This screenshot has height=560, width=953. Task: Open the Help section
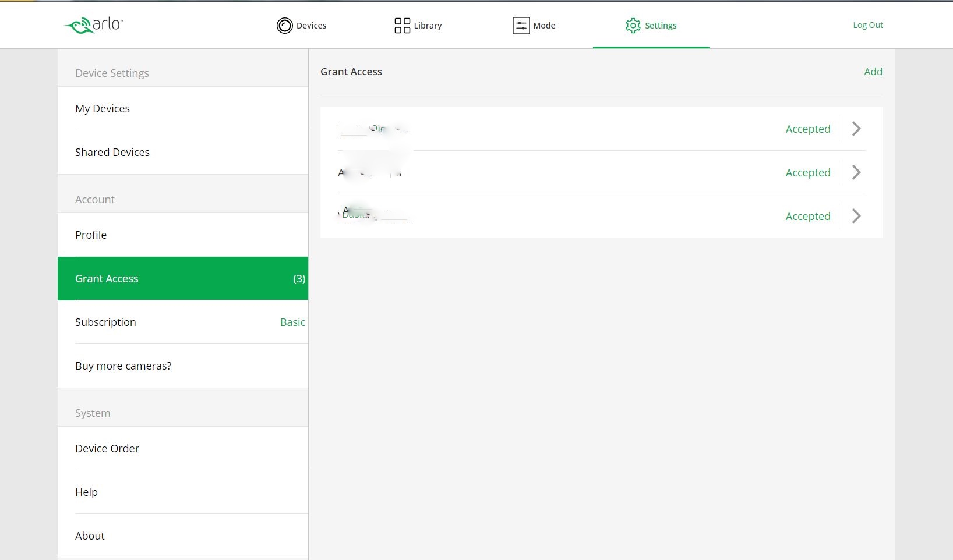86,492
